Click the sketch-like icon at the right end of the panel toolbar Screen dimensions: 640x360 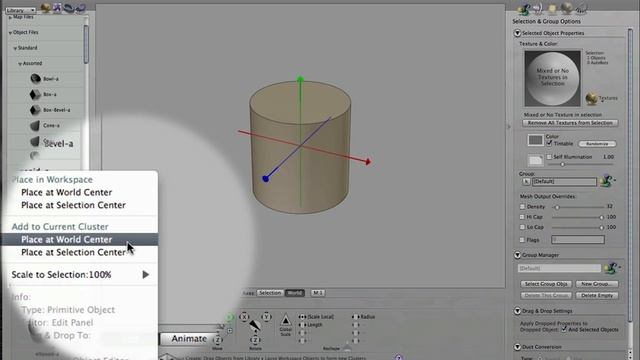581,8
